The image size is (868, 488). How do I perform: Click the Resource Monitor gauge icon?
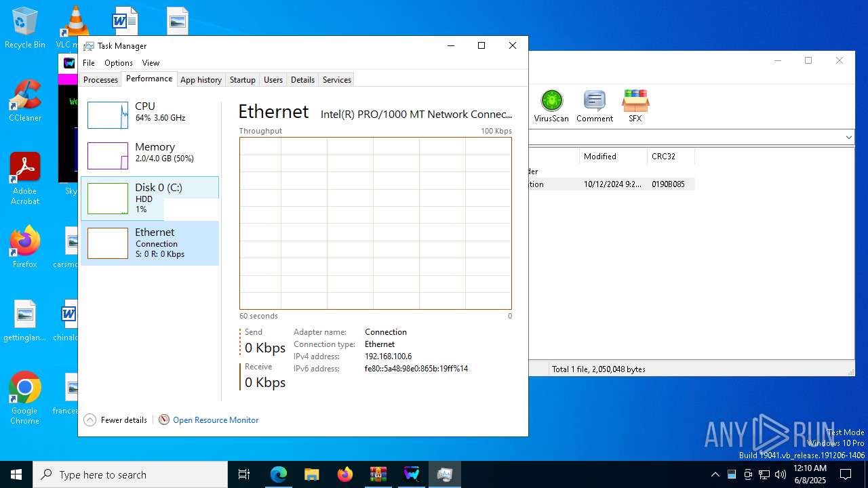click(x=164, y=420)
